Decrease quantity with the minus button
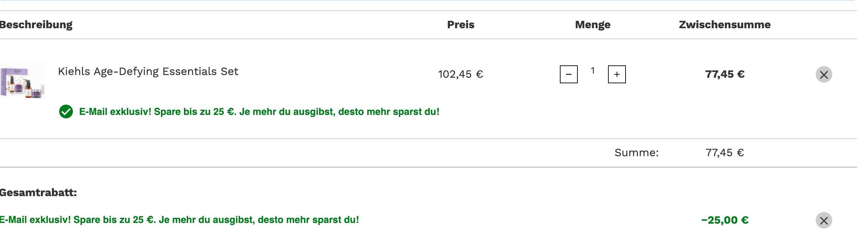This screenshot has width=868, height=245. [568, 74]
